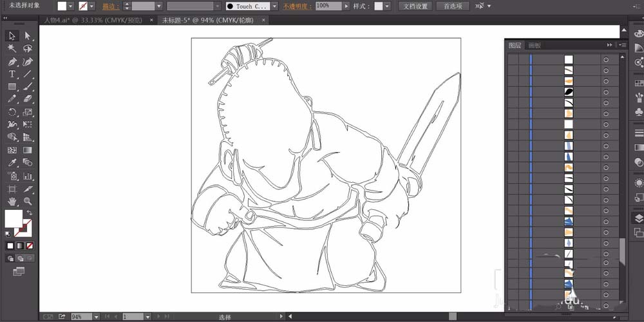
Task: Select the Mesh tool
Action: [x=12, y=150]
